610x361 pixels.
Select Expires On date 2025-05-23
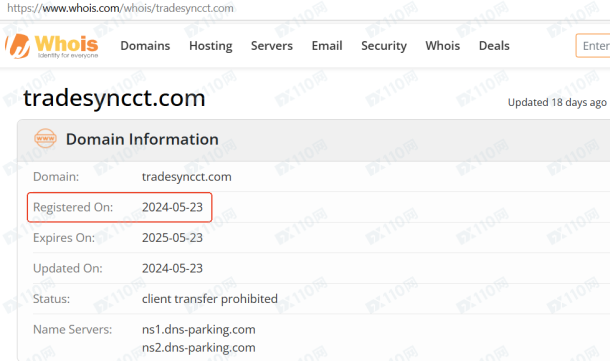point(172,238)
